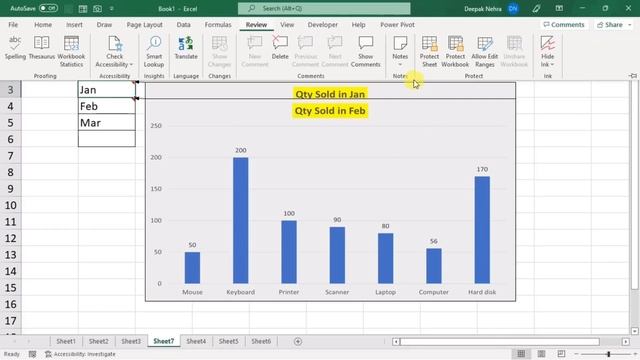Click Accessibility: Investigate status
640x360 pixels.
click(x=80, y=354)
